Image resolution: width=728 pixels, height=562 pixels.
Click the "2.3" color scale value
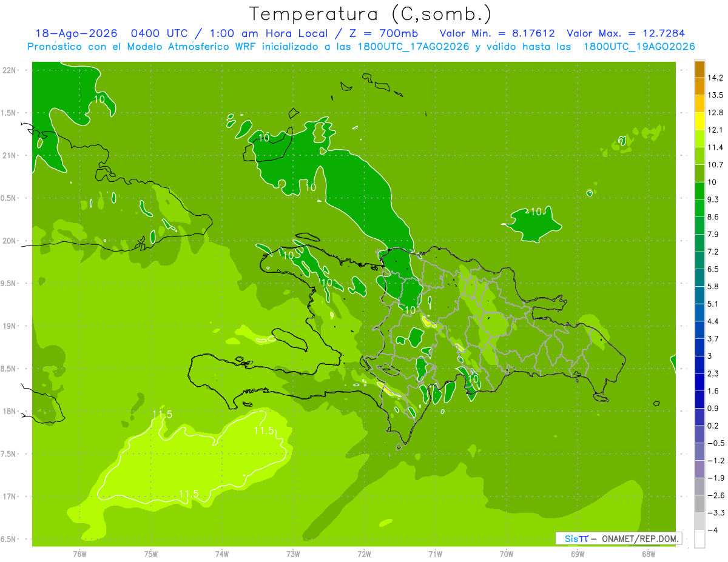click(713, 373)
